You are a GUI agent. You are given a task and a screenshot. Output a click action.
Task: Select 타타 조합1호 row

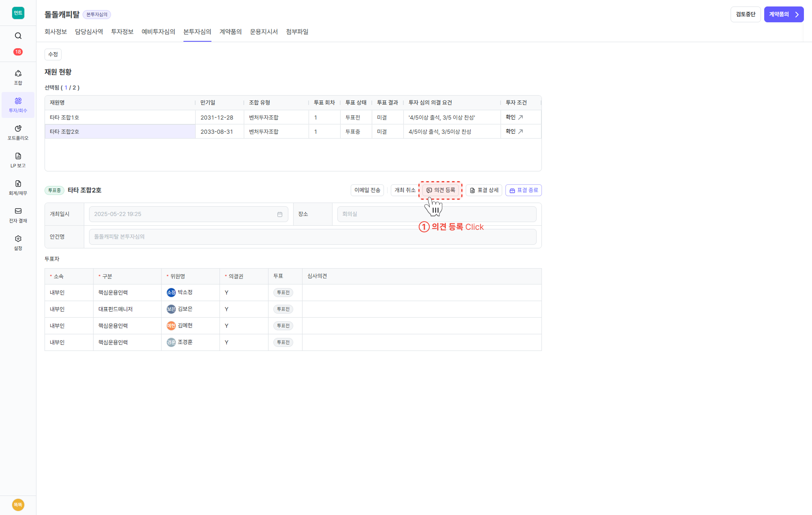(x=293, y=117)
